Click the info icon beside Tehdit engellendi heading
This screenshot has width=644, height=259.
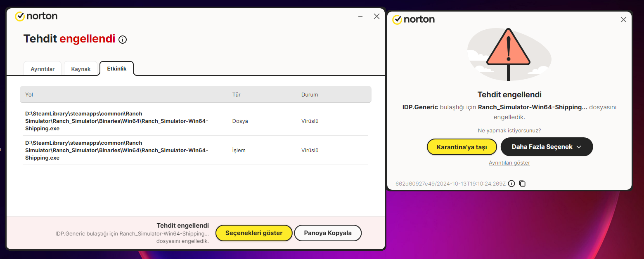coord(123,40)
